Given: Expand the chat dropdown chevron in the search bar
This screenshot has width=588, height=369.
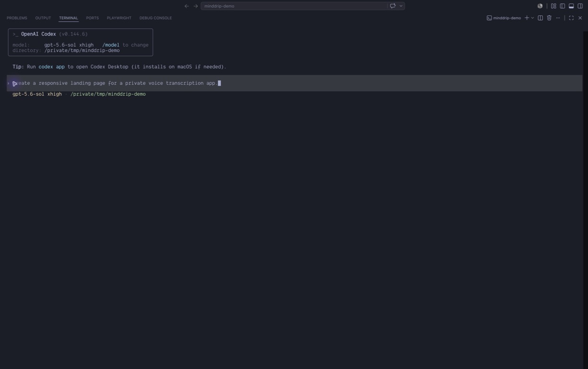Looking at the screenshot, I should click(x=401, y=6).
